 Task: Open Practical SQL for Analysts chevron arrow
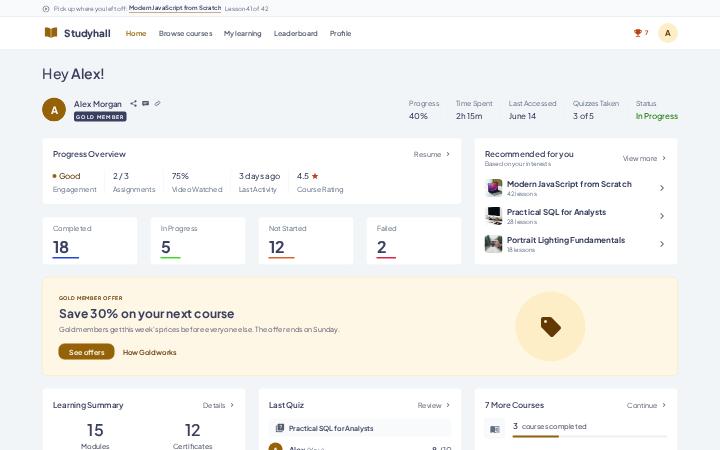[x=662, y=216]
